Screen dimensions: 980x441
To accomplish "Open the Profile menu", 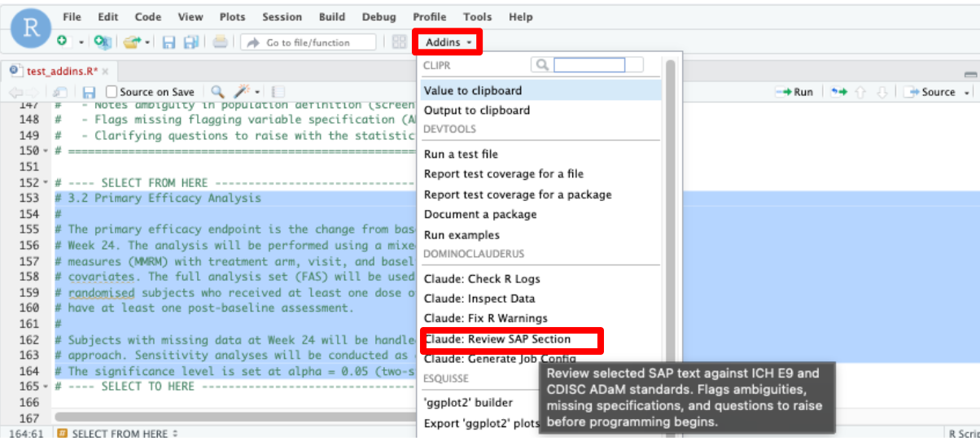I will [x=429, y=16].
